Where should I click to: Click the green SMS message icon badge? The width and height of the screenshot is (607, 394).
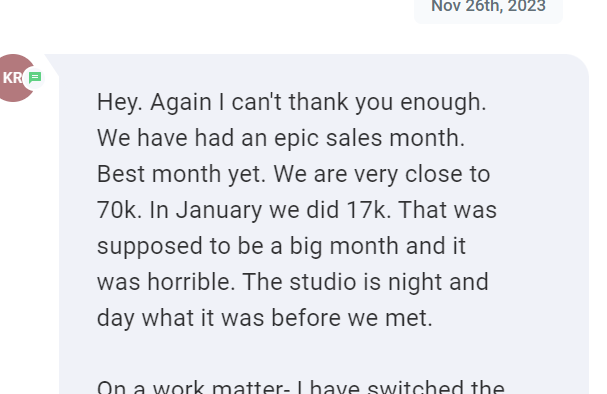pyautogui.click(x=34, y=78)
